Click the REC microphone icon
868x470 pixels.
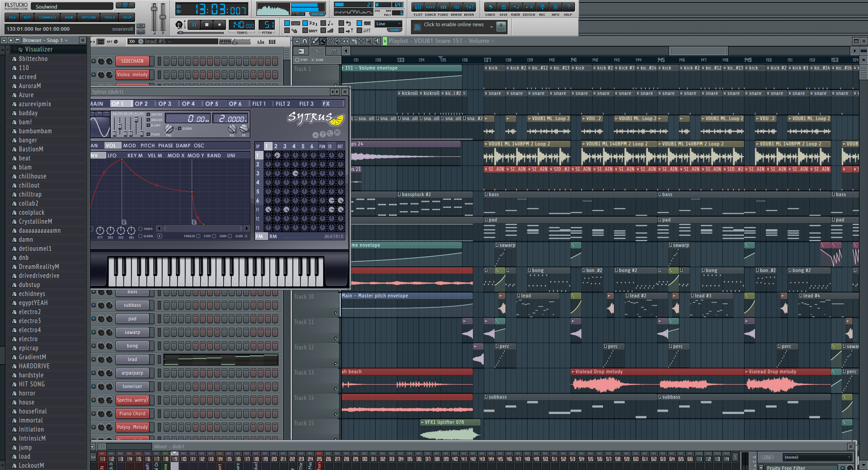click(x=542, y=7)
